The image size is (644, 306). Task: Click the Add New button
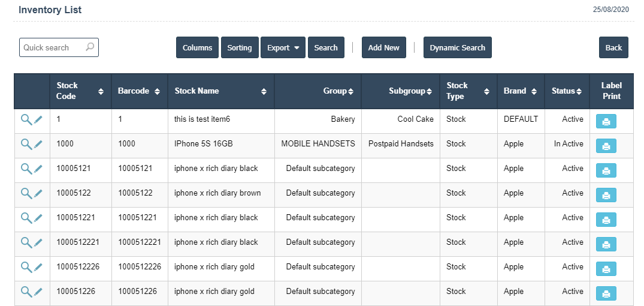(x=383, y=48)
